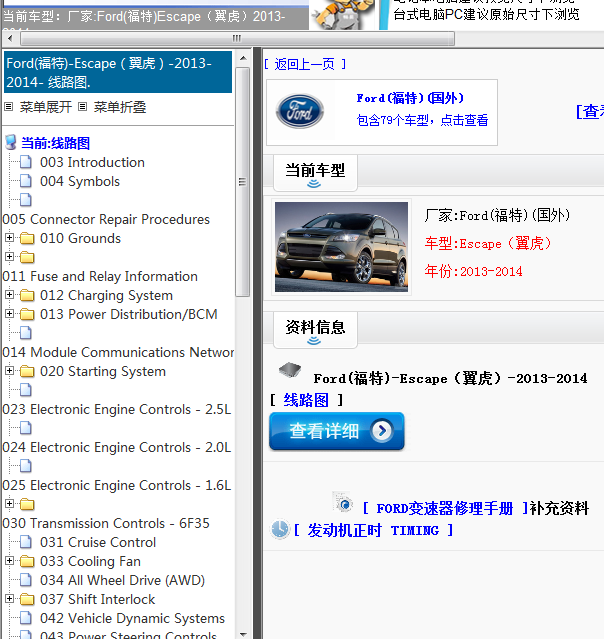This screenshot has width=604, height=639.
Task: Click the Ford(福特)(国外) heading link
Action: [x=410, y=98]
